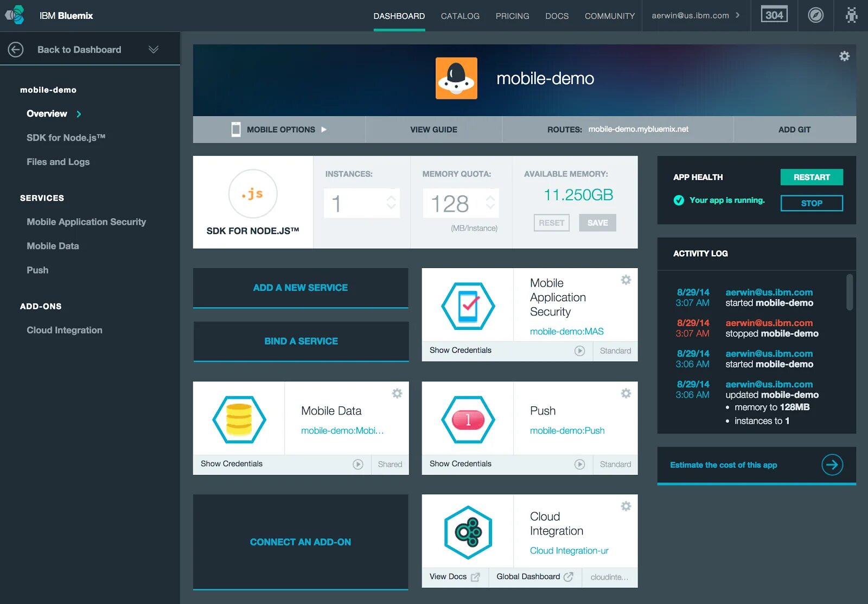This screenshot has height=604, width=868.
Task: Open the mobile-demo:MAS link
Action: point(566,332)
